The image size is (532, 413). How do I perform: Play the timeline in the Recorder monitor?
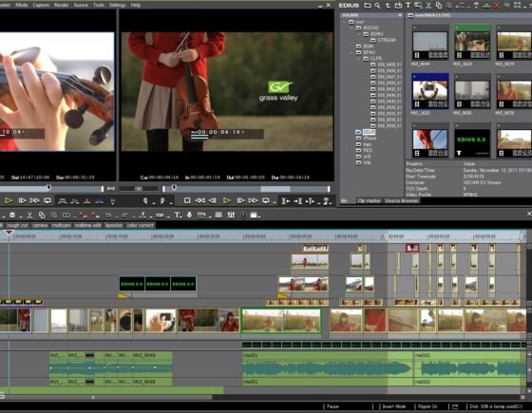pyautogui.click(x=227, y=200)
